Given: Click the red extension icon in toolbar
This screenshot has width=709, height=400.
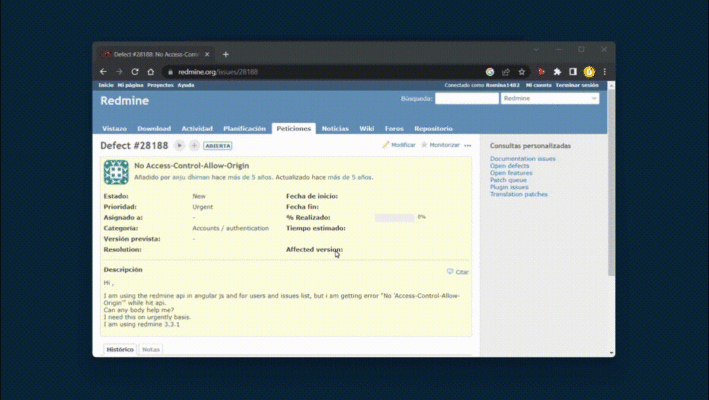Looking at the screenshot, I should [541, 72].
